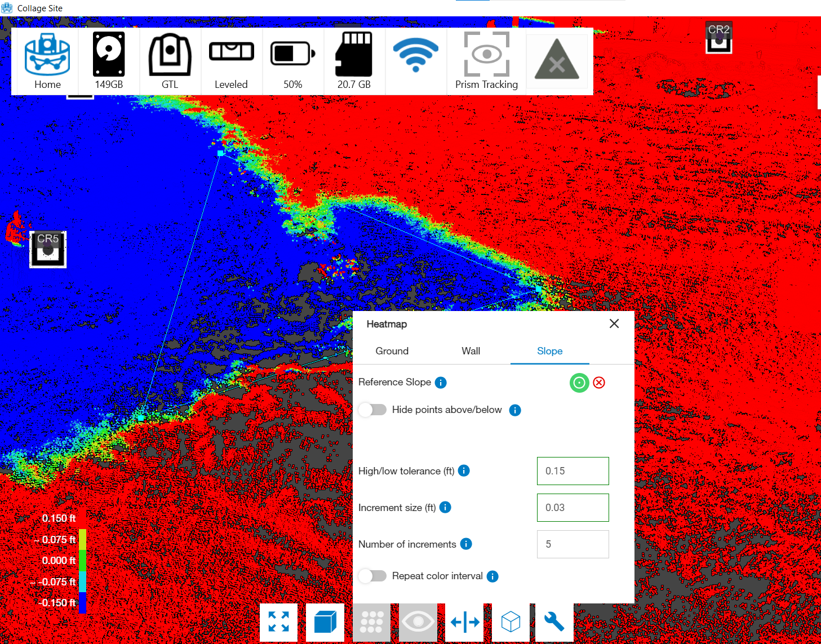
Task: Select the solid blue cube view icon
Action: (325, 622)
